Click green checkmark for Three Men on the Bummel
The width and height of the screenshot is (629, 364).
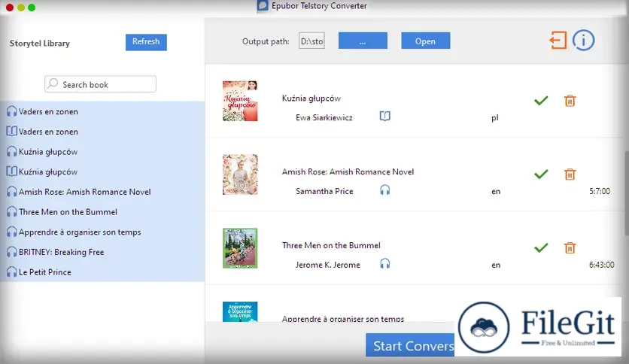541,247
